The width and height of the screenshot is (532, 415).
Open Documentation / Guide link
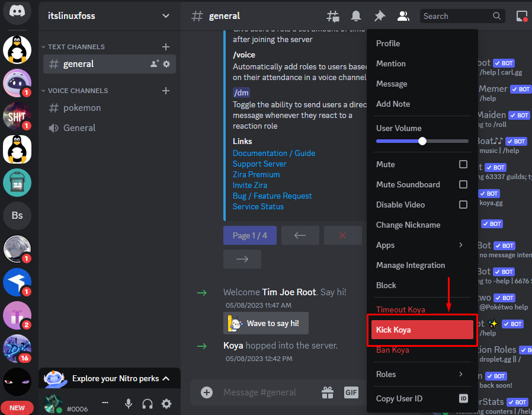(x=274, y=153)
